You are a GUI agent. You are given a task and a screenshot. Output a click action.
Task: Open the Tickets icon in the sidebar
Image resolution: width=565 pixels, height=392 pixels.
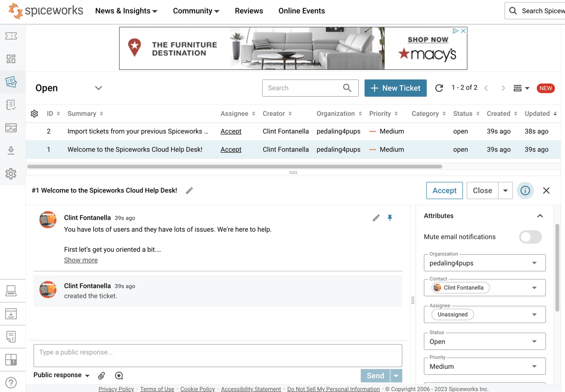[x=11, y=81]
